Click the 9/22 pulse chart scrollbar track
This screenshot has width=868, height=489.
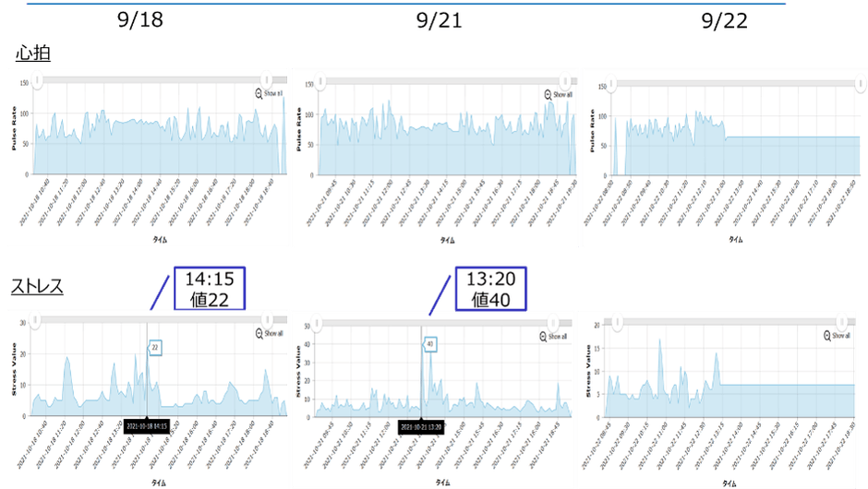point(735,84)
